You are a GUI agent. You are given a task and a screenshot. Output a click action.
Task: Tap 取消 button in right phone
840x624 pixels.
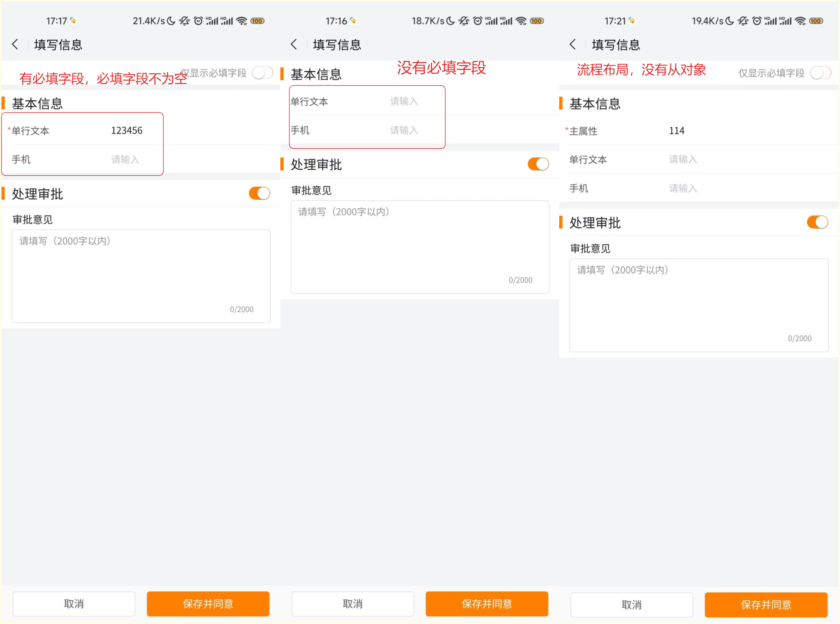632,605
